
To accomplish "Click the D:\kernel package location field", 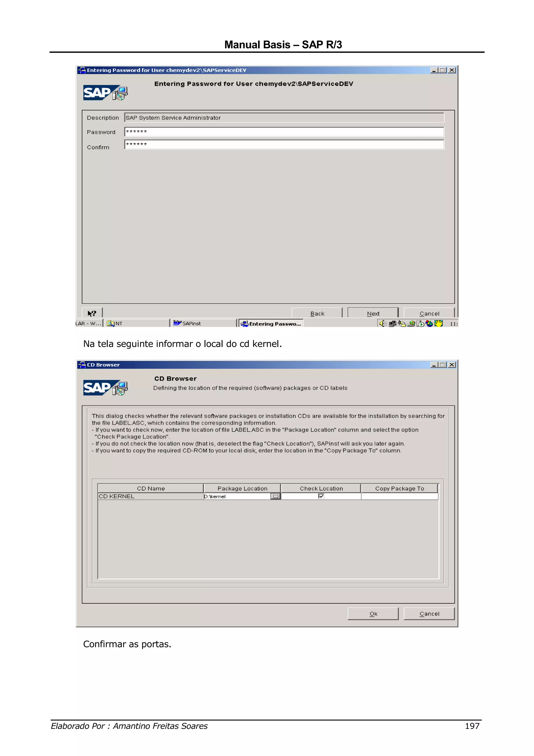I will (237, 496).
